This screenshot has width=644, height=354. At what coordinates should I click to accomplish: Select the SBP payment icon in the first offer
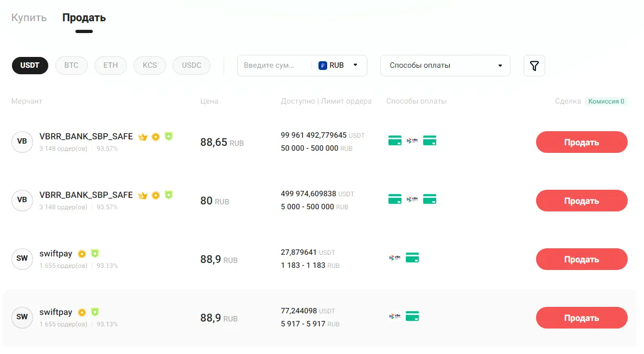click(412, 140)
